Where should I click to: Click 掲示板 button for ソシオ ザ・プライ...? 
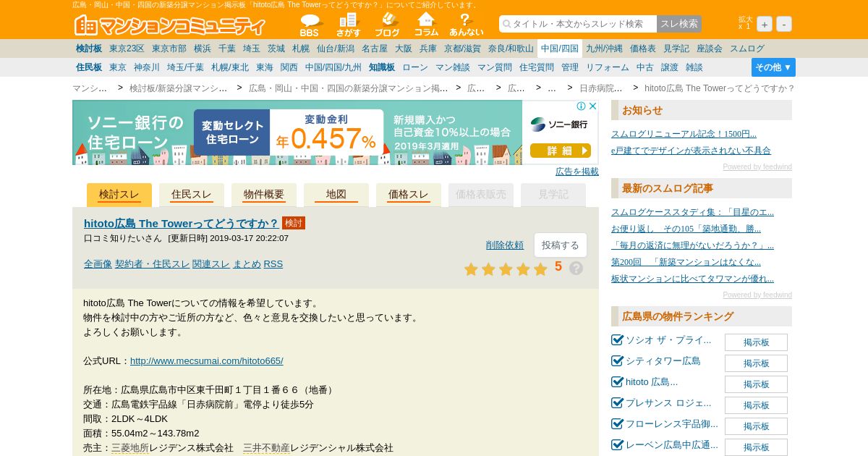tap(756, 342)
